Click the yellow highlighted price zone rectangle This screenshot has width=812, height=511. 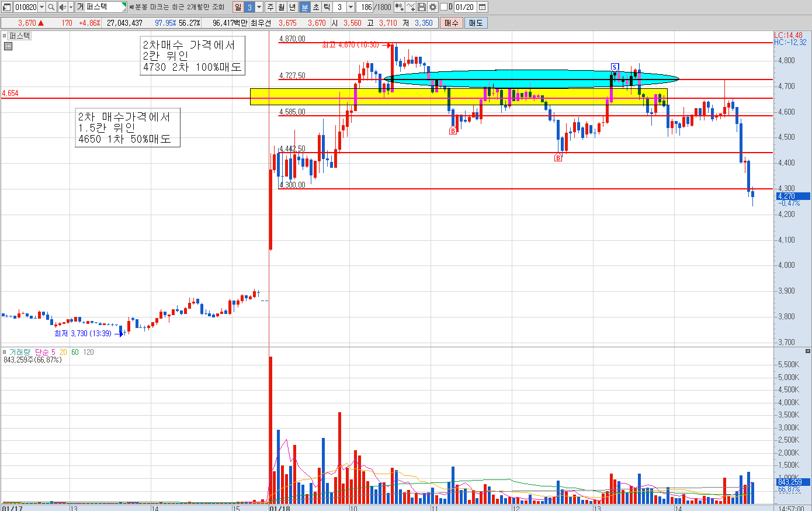click(x=459, y=96)
